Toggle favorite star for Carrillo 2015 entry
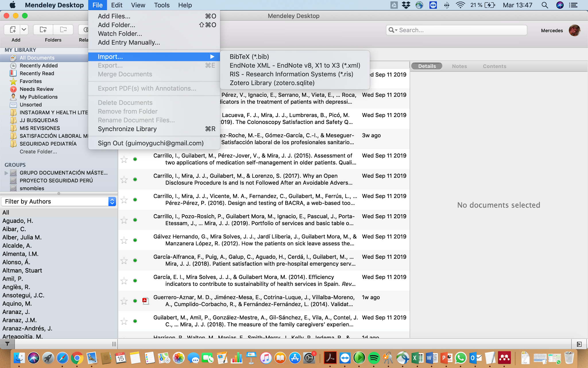 [124, 159]
